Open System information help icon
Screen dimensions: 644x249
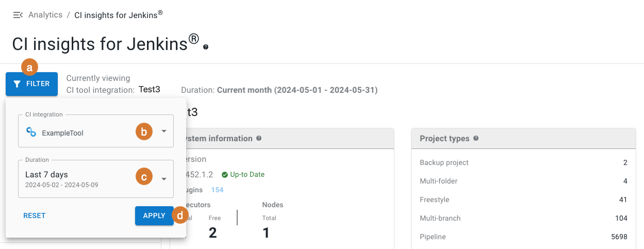[x=259, y=139]
